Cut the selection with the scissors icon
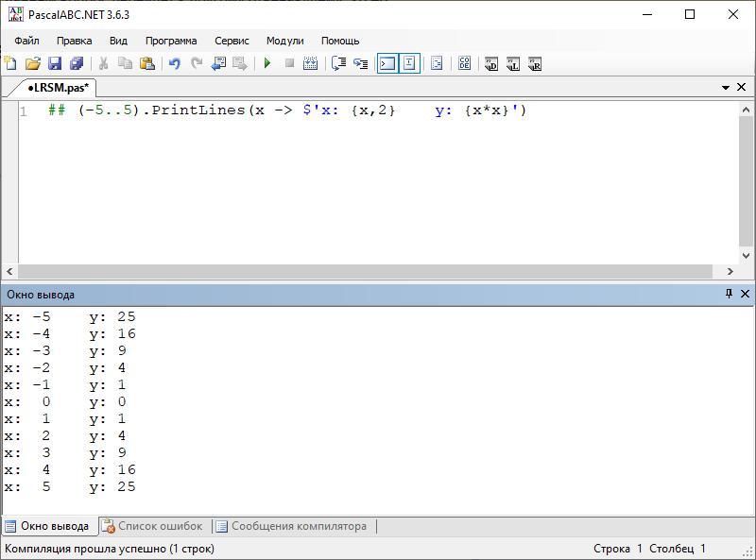 pos(103,63)
